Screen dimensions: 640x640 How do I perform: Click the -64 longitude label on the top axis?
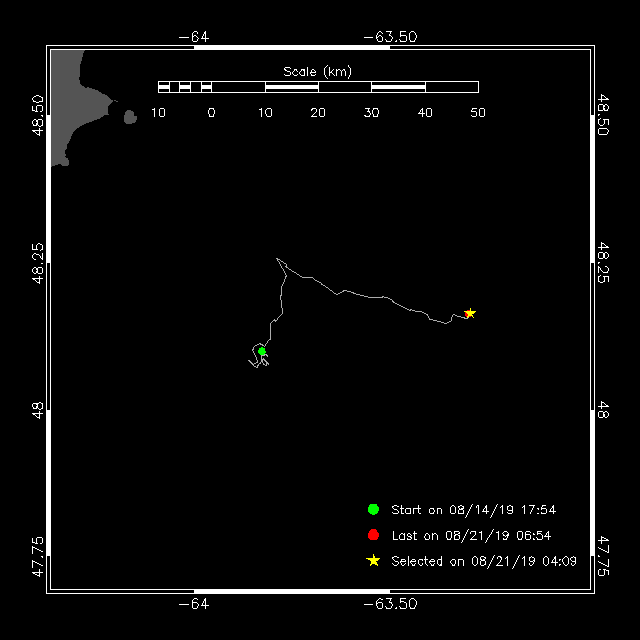click(193, 37)
